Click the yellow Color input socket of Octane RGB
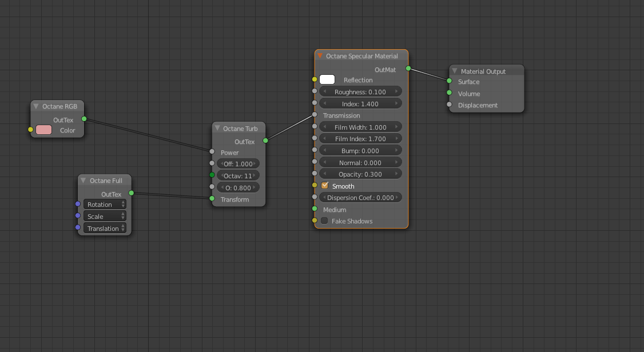 30,130
